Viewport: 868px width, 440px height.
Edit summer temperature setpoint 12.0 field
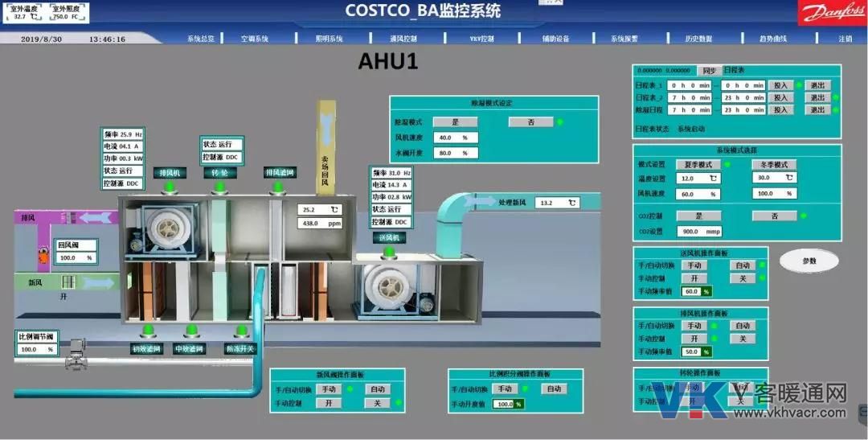pyautogui.click(x=698, y=179)
